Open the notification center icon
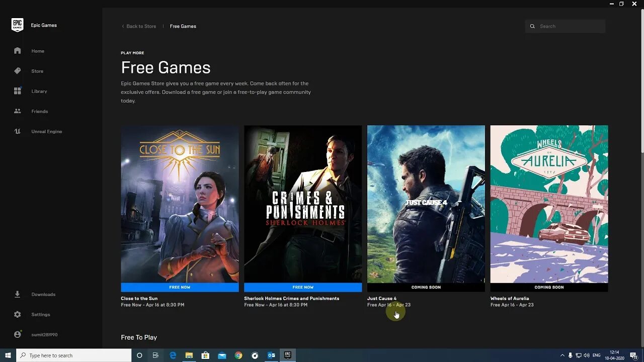 pyautogui.click(x=633, y=355)
